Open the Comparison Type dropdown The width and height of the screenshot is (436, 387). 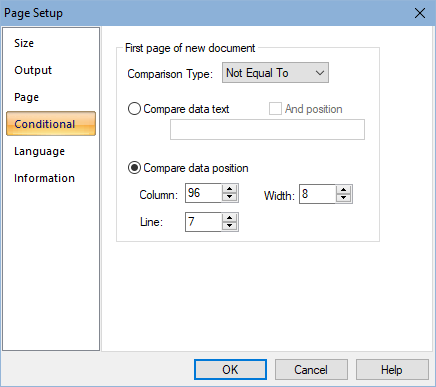click(x=275, y=73)
